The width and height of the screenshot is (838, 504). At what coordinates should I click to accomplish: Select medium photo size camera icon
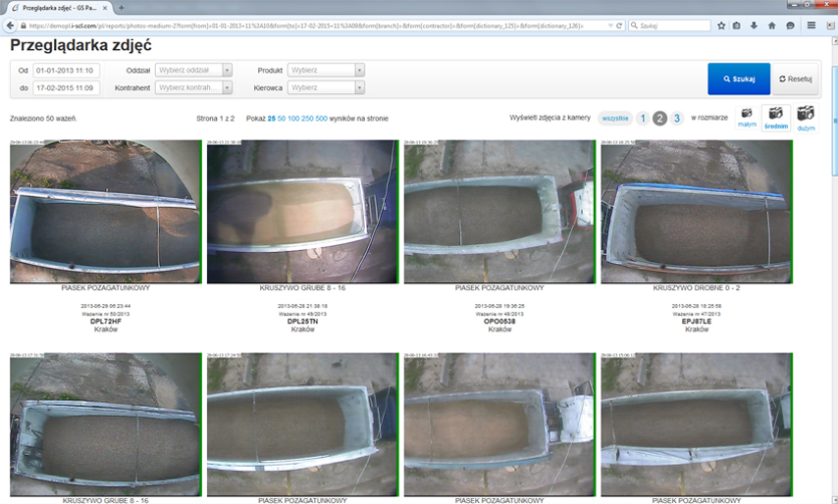(776, 114)
